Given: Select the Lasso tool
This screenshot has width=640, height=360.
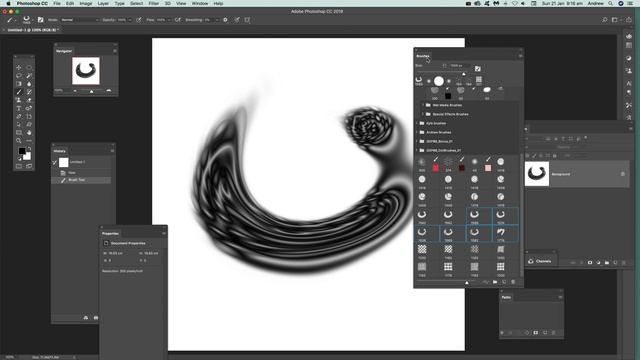Looking at the screenshot, I should click(x=19, y=76).
